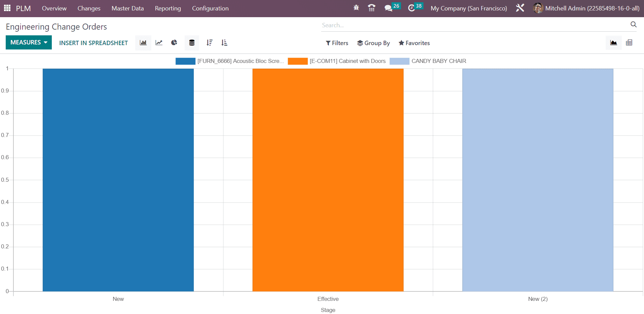The width and height of the screenshot is (644, 314).
Task: Click INSERT IN SPREADSHEET button
Action: [x=93, y=43]
